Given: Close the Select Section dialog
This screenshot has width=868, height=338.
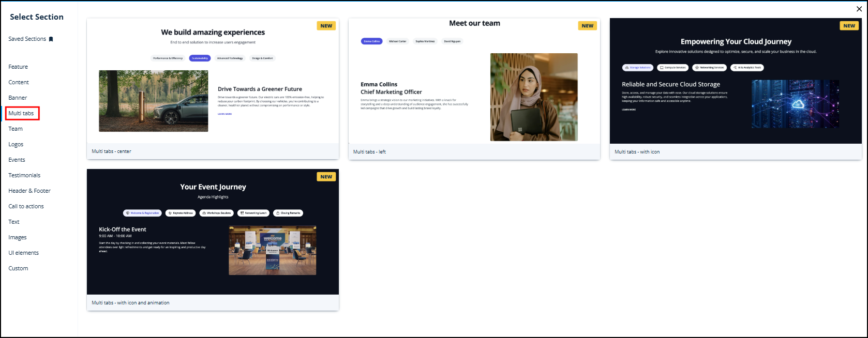Looking at the screenshot, I should coord(859,9).
